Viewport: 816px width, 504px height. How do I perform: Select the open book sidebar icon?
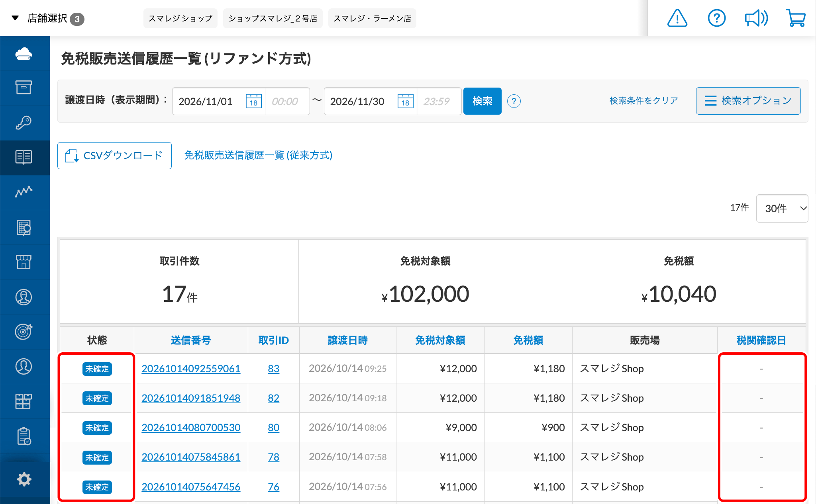pos(24,157)
